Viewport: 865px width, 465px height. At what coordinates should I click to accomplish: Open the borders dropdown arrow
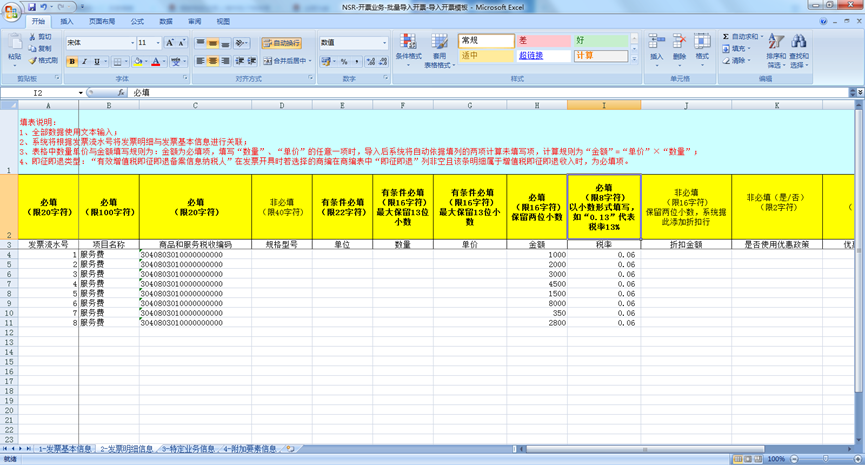pos(126,61)
